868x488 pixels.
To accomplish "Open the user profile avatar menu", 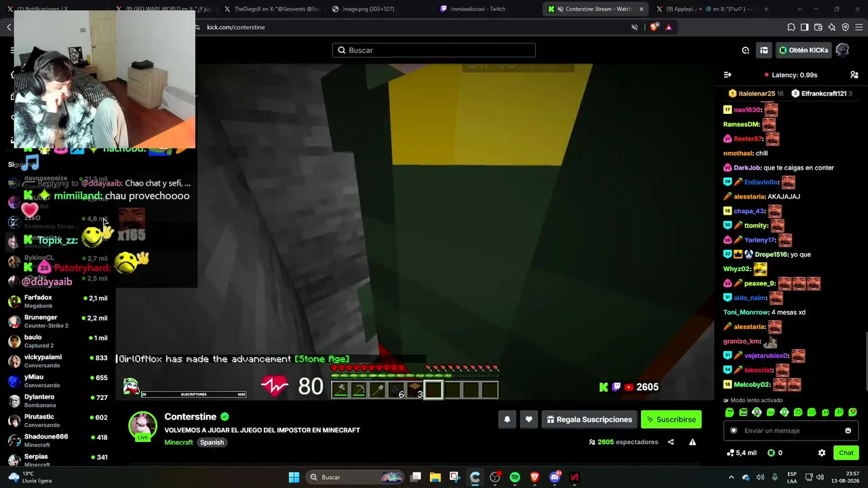I will [842, 50].
